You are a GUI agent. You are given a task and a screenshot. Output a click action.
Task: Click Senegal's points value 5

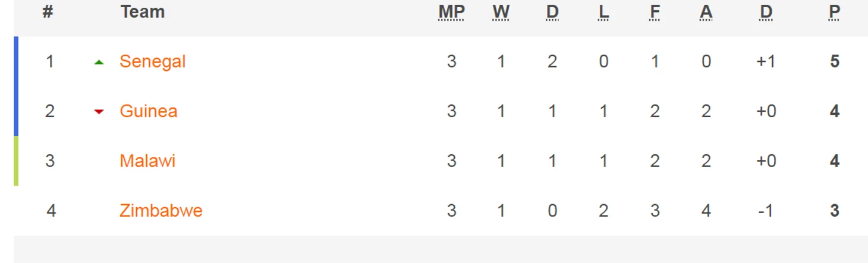pos(835,61)
